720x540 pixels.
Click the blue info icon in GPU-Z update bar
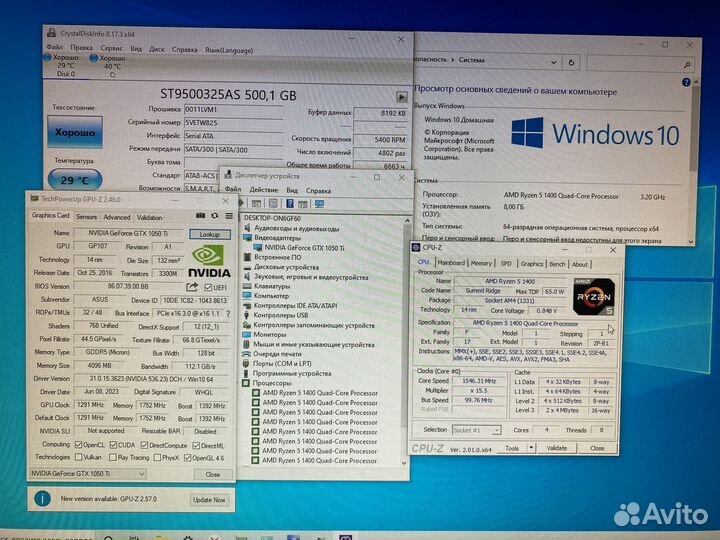[x=43, y=499]
